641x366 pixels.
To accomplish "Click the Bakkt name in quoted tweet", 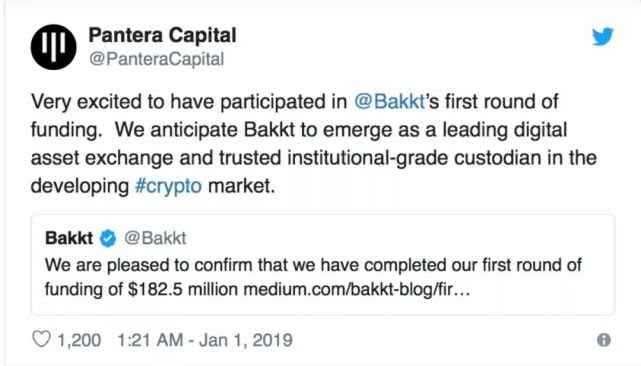I will pyautogui.click(x=69, y=238).
